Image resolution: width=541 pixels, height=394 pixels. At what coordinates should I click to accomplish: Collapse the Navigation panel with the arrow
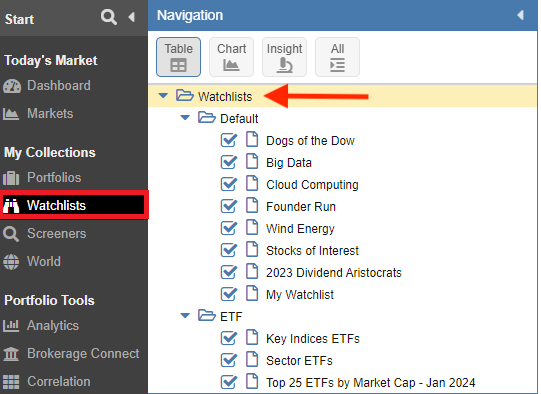521,15
